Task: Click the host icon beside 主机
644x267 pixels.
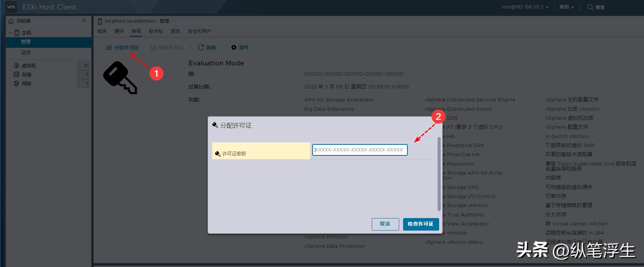Action: pyautogui.click(x=17, y=33)
